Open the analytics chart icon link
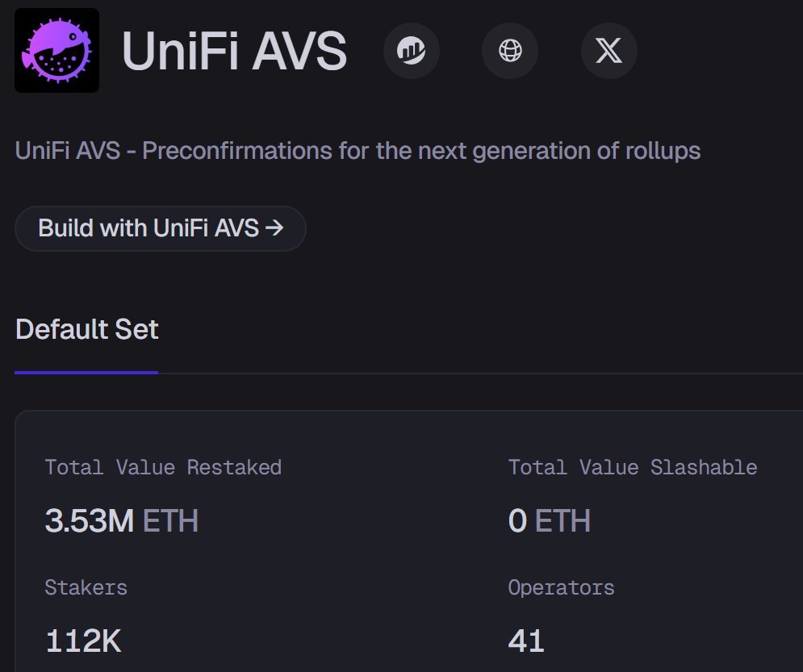 [x=412, y=51]
